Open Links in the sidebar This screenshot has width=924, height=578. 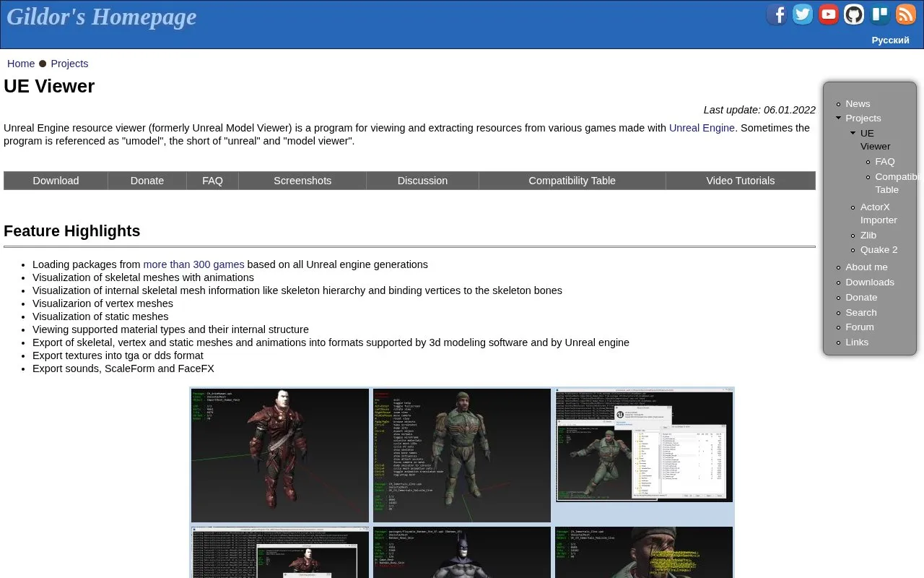coord(858,342)
